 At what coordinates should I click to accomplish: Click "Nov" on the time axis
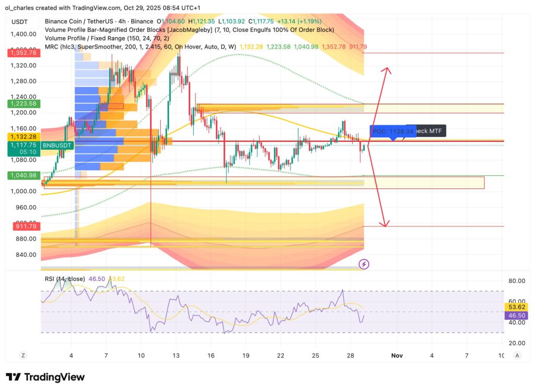point(397,355)
